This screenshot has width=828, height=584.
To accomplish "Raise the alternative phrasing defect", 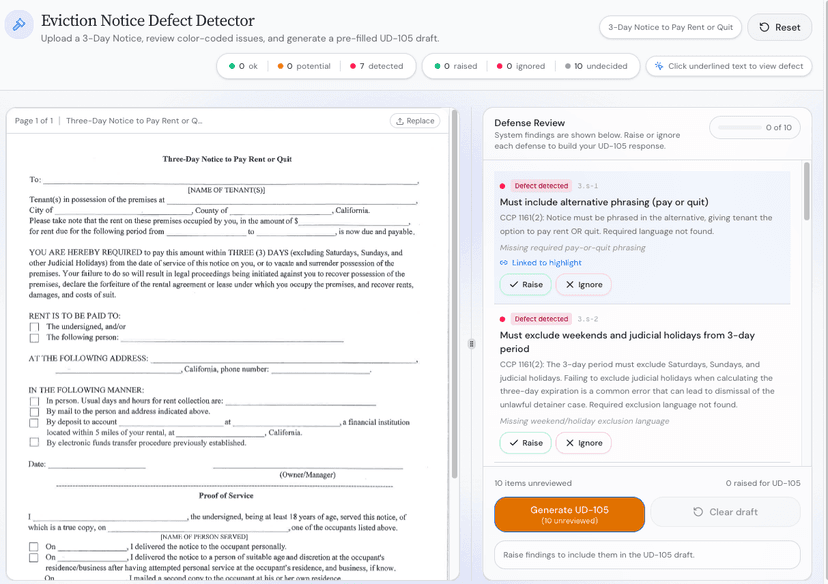I will [525, 284].
